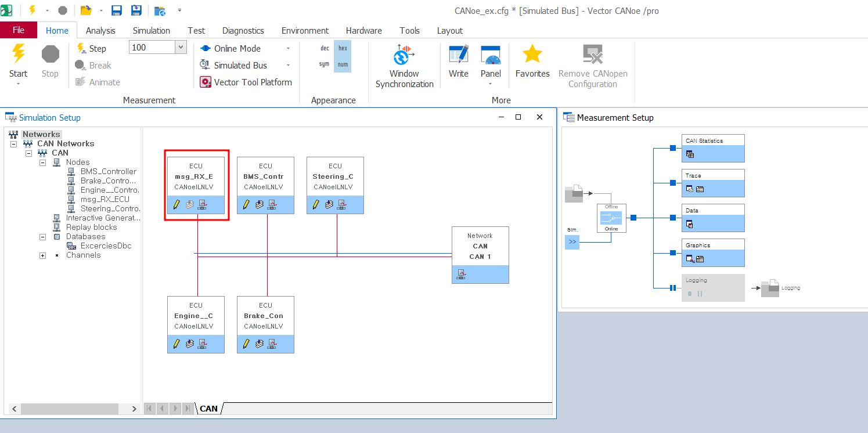Collapse the CAN tree node
Viewport: 868px width, 433px height.
28,153
